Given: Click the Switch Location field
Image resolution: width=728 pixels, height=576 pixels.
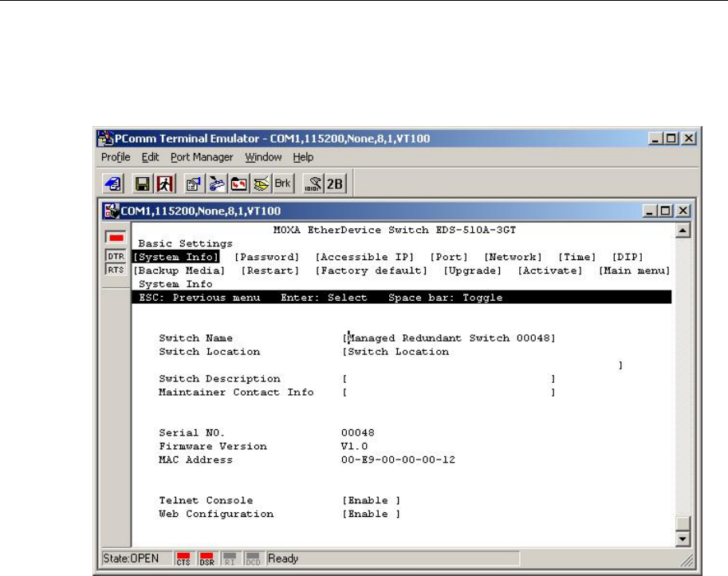Looking at the screenshot, I should [482, 358].
